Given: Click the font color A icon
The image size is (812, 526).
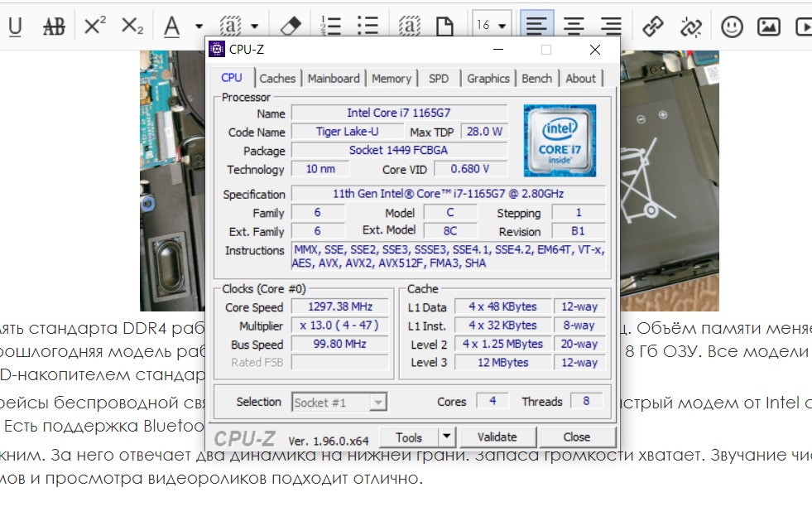Looking at the screenshot, I should tap(171, 26).
